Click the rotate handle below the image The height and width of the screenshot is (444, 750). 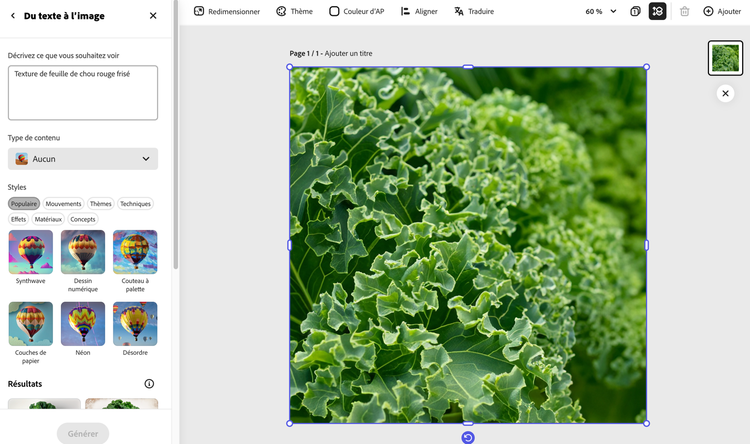468,437
